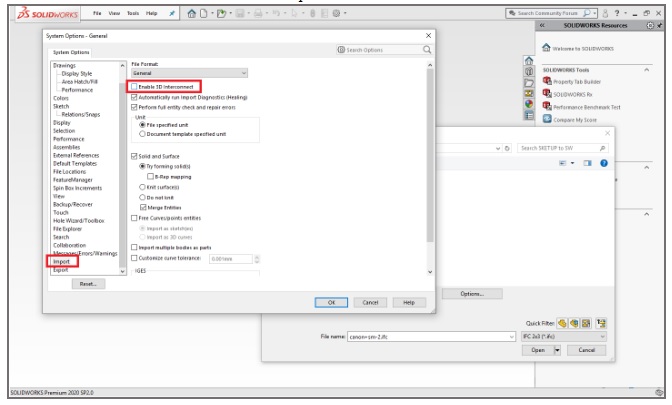
Task: Click the user login icon
Action: tap(605, 13)
